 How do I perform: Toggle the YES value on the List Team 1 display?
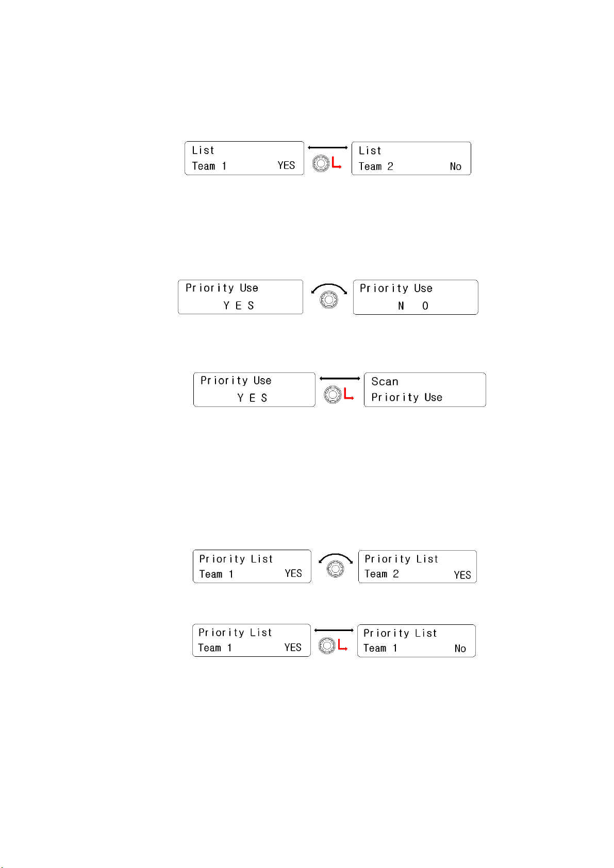pos(286,165)
